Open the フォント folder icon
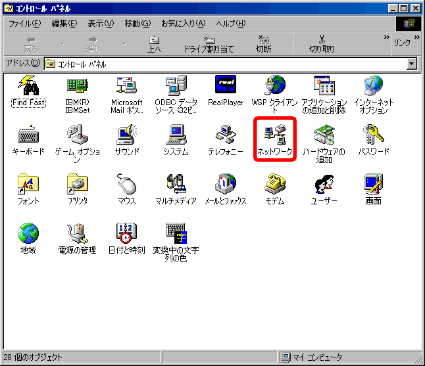This screenshot has height=366, width=425. [x=28, y=189]
